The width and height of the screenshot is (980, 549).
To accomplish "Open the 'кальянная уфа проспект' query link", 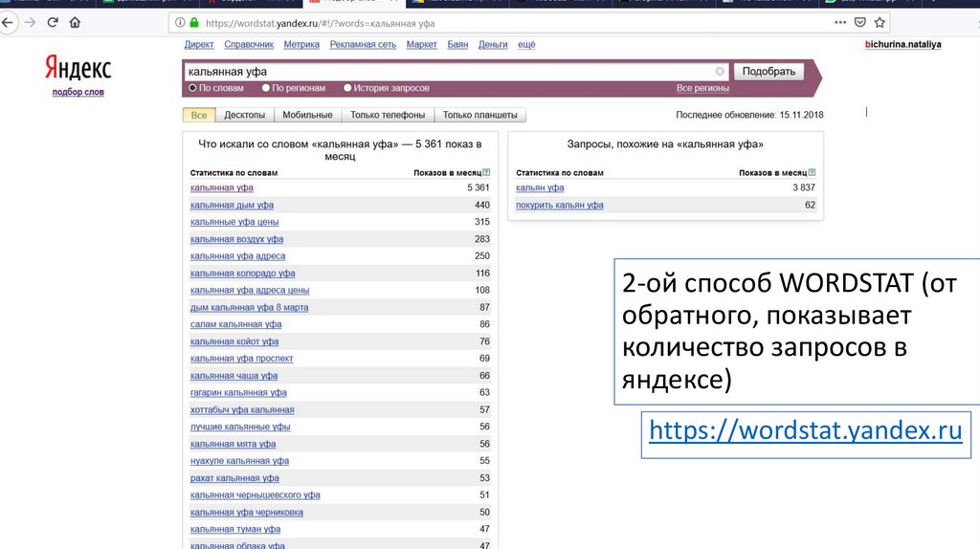I will point(241,359).
